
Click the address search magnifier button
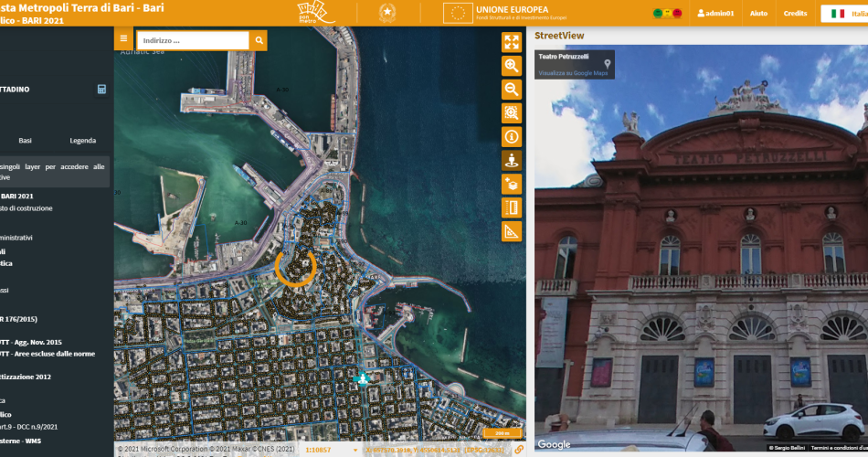coord(259,40)
